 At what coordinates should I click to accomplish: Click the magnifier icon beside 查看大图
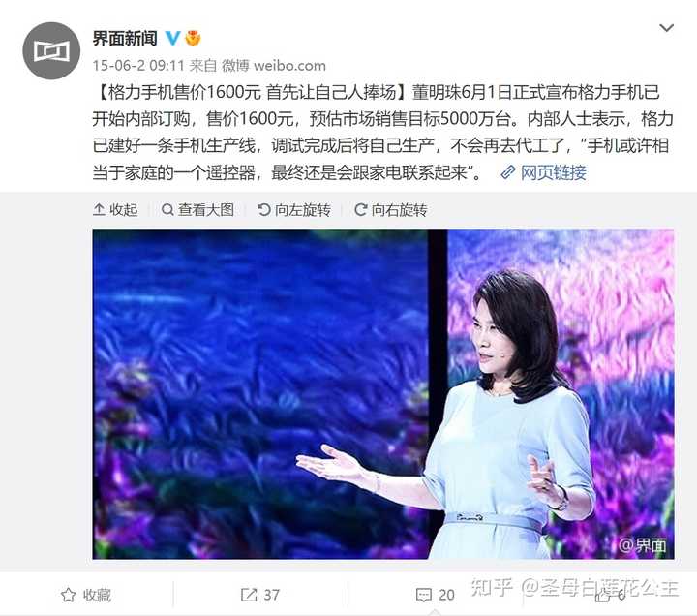pos(167,209)
